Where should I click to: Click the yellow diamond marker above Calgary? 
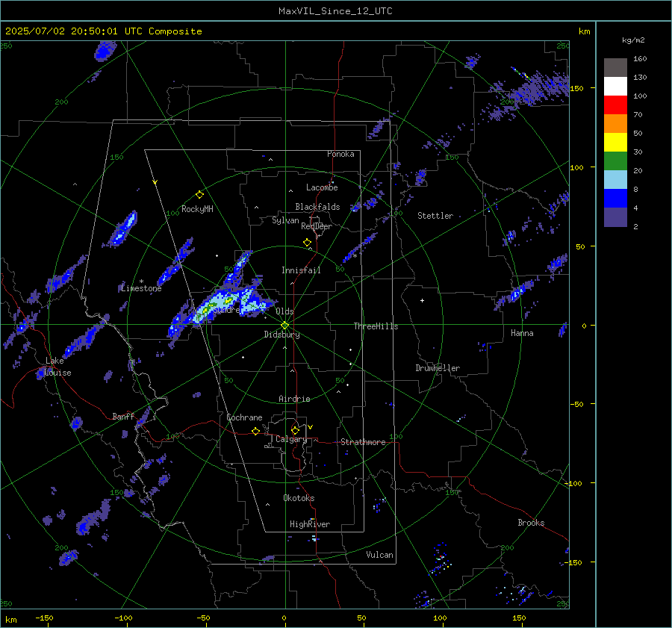point(295,430)
